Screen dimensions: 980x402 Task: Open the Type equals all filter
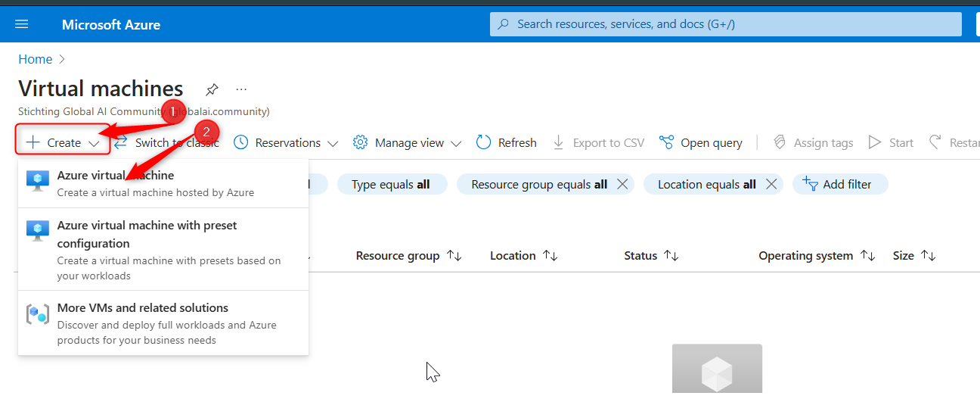click(392, 184)
